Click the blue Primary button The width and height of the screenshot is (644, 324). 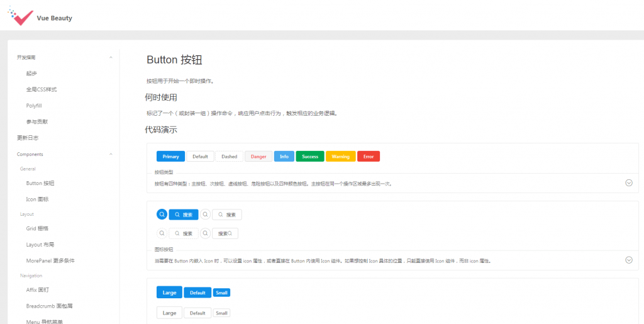click(170, 157)
